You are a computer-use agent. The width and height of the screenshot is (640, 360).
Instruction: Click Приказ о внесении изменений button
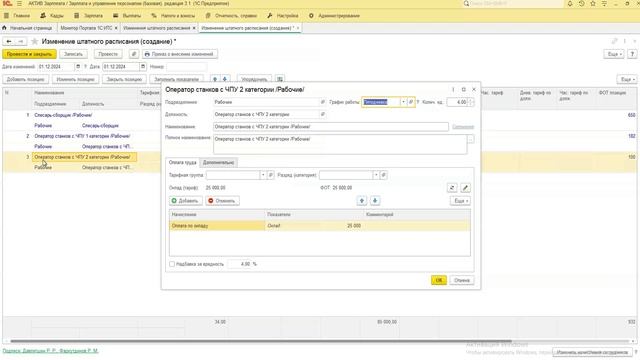click(180, 54)
